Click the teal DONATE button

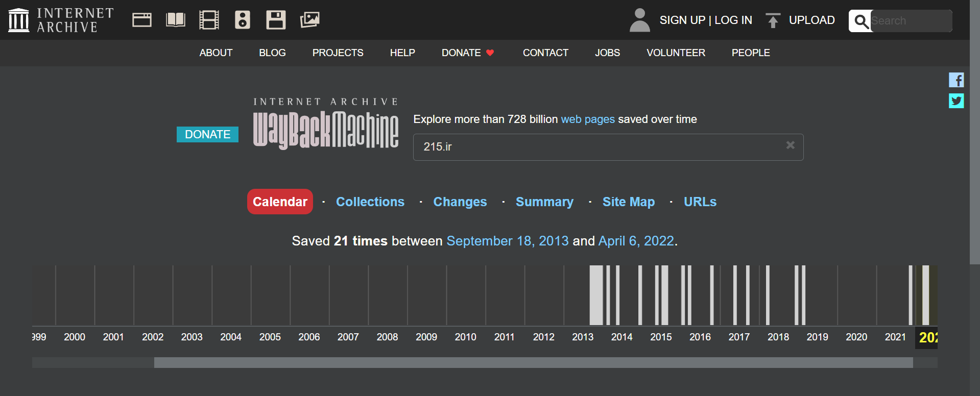click(x=207, y=134)
